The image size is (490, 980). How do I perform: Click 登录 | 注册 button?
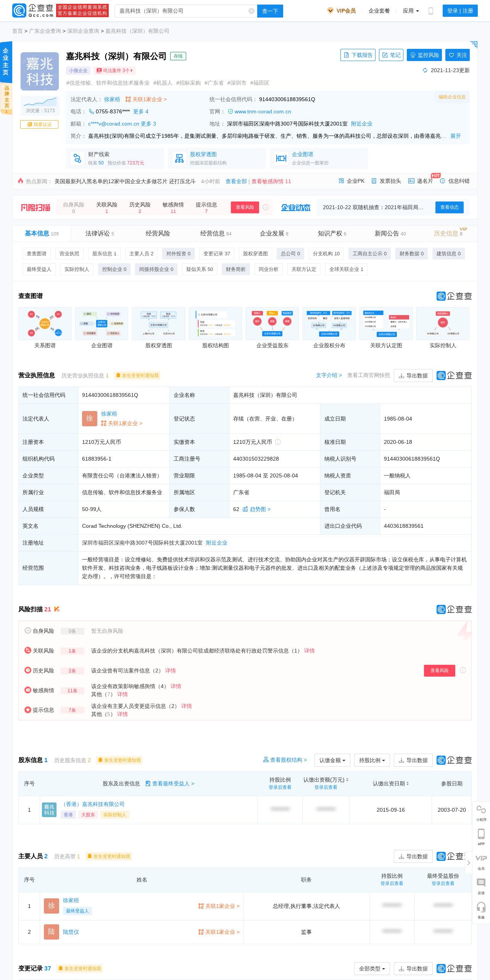[460, 11]
